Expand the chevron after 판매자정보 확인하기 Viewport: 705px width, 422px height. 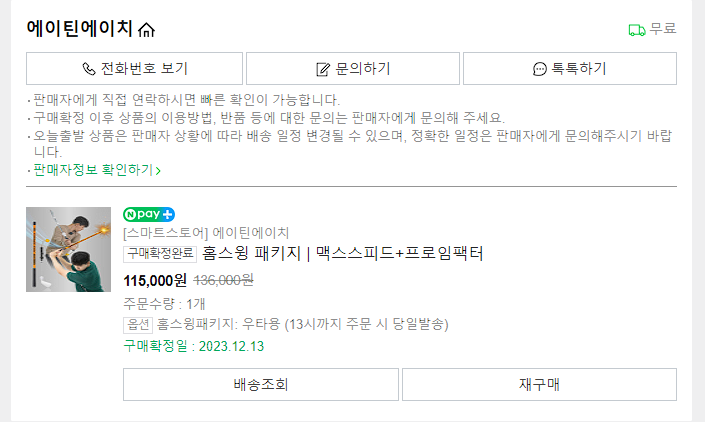pyautogui.click(x=158, y=171)
